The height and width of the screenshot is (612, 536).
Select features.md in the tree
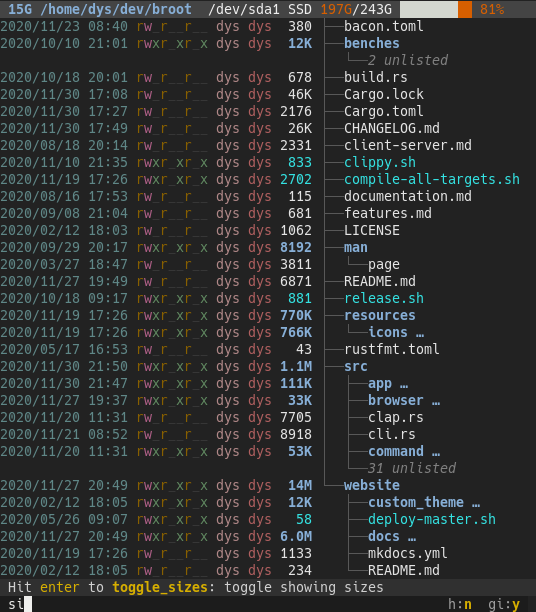(387, 213)
